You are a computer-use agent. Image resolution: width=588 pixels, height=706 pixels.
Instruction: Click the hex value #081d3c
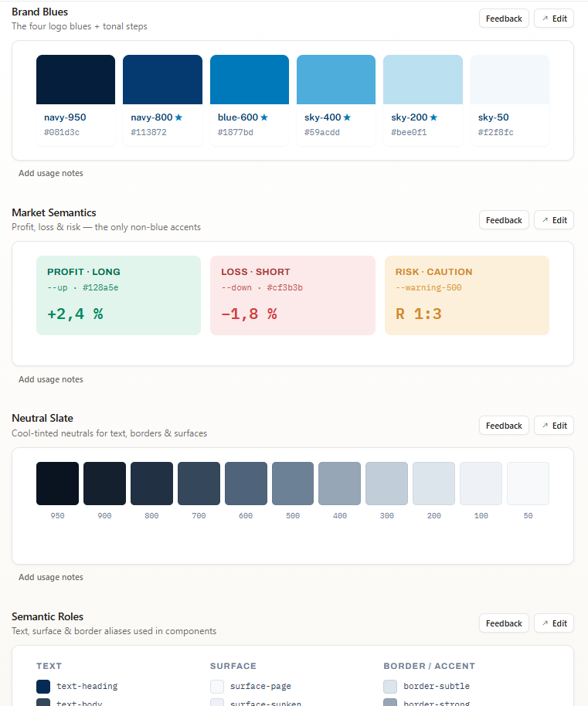point(62,132)
